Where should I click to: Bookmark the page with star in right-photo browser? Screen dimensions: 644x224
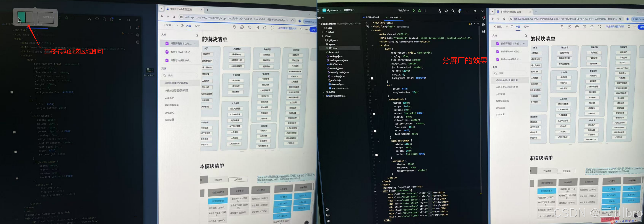coord(620,19)
